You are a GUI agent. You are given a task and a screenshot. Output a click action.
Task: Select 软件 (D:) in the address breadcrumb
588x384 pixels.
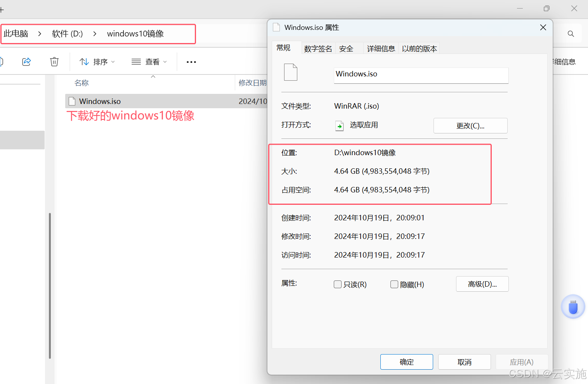pyautogui.click(x=68, y=34)
